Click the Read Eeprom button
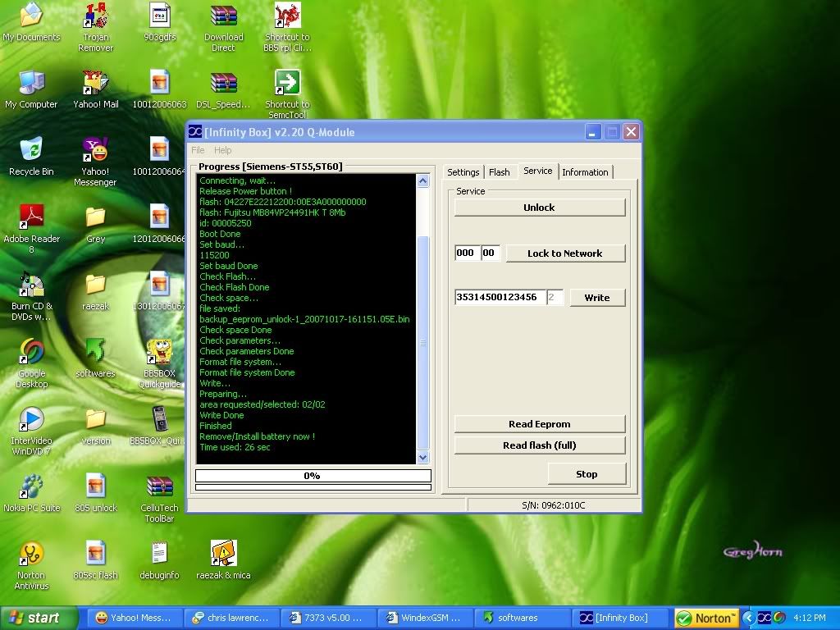Screen dimensions: 840x630 click(x=540, y=424)
